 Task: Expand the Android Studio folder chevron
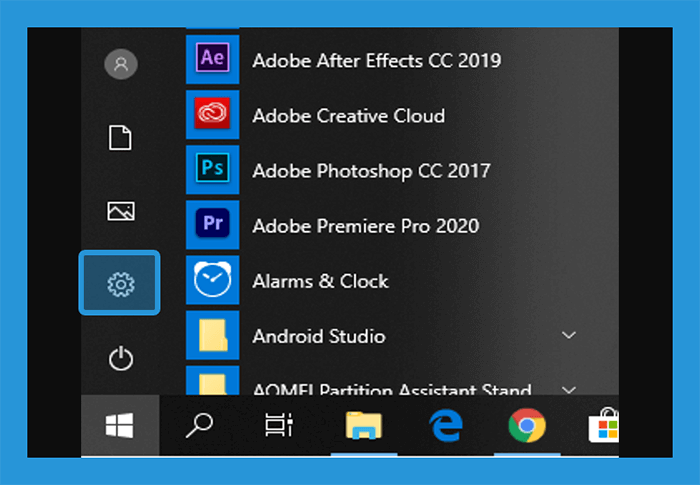pos(568,335)
